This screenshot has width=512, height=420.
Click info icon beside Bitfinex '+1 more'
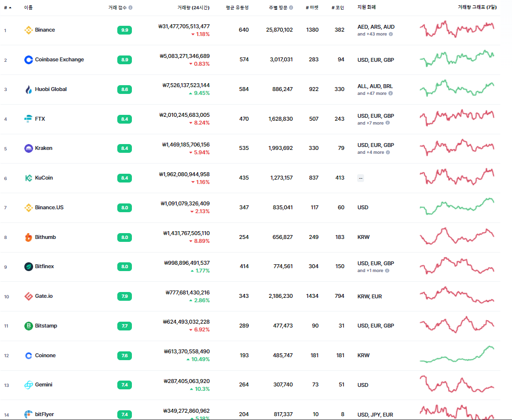[387, 271]
